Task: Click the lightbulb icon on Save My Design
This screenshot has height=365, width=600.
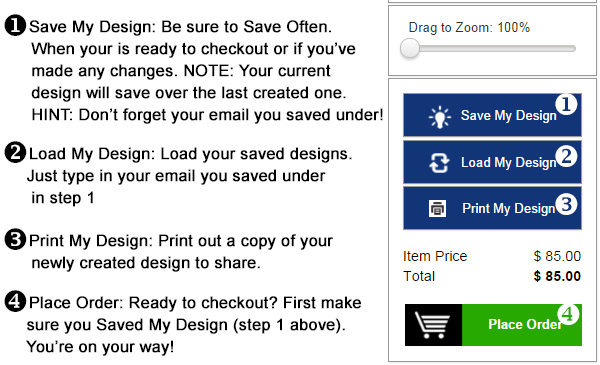Action: [x=440, y=117]
